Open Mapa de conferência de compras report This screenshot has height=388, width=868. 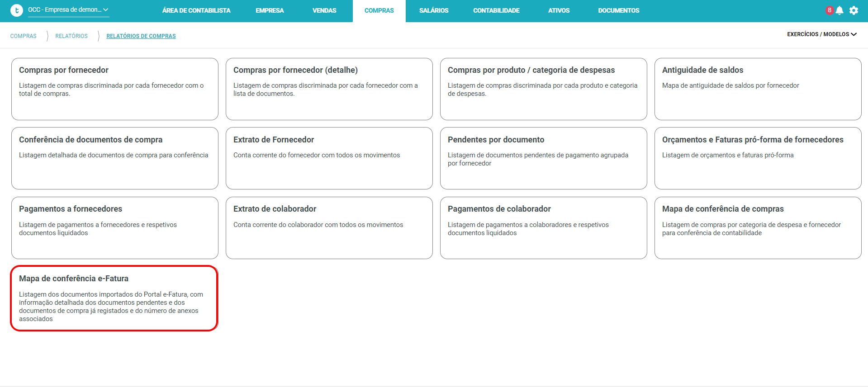coord(758,228)
